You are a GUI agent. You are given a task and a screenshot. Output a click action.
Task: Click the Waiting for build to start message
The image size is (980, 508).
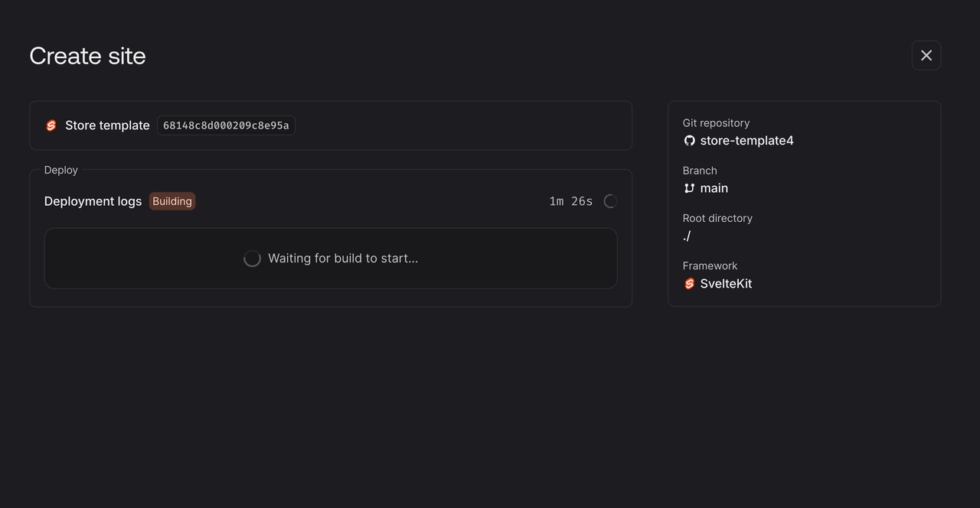point(342,258)
